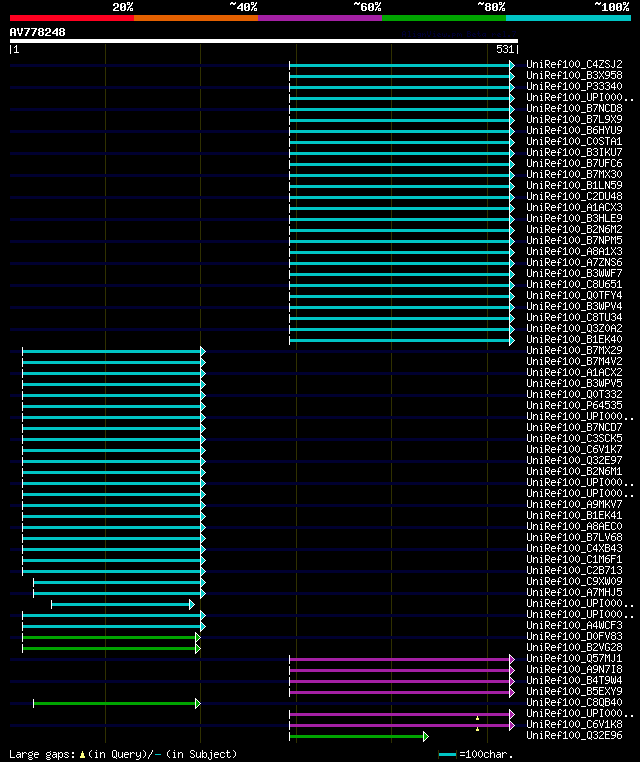Click the yellow gap marker on the UniRef100_C6V1K8 bar
The image size is (640, 762).
point(477,729)
